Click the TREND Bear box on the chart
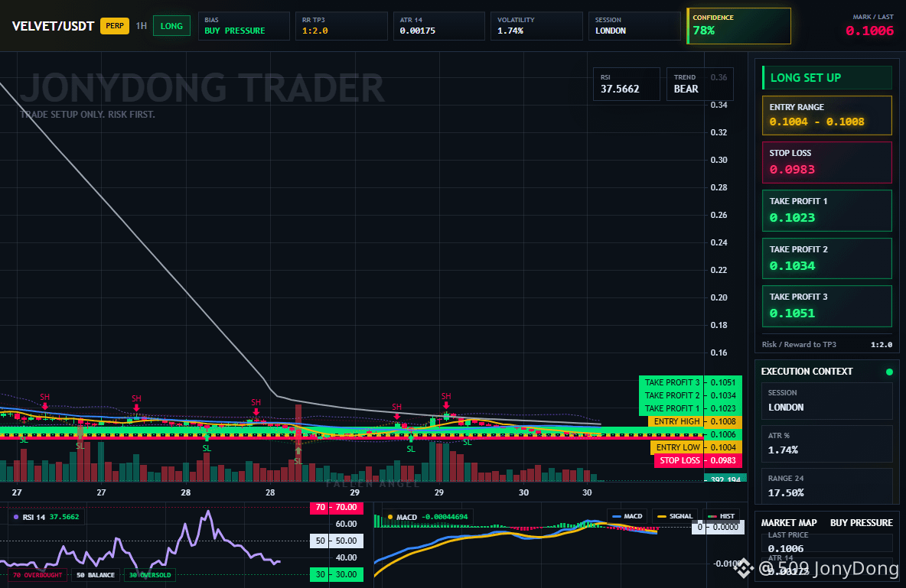This screenshot has width=906, height=588. [699, 84]
